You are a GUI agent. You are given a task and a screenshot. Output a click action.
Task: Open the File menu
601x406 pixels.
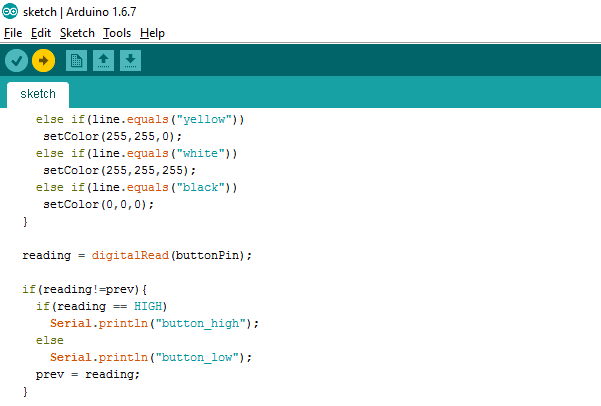13,33
